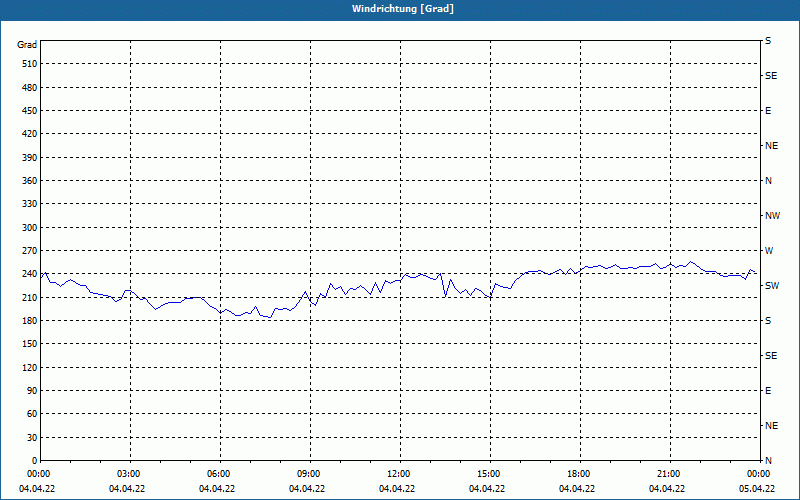Click the 360 y-axis tick label
This screenshot has height=500, width=800.
coord(30,181)
